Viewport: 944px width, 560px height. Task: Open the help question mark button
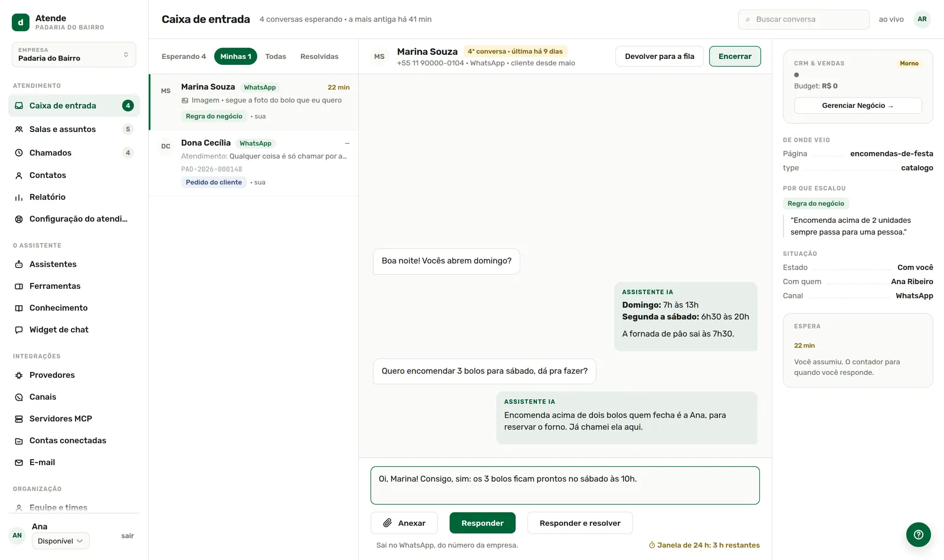[919, 535]
